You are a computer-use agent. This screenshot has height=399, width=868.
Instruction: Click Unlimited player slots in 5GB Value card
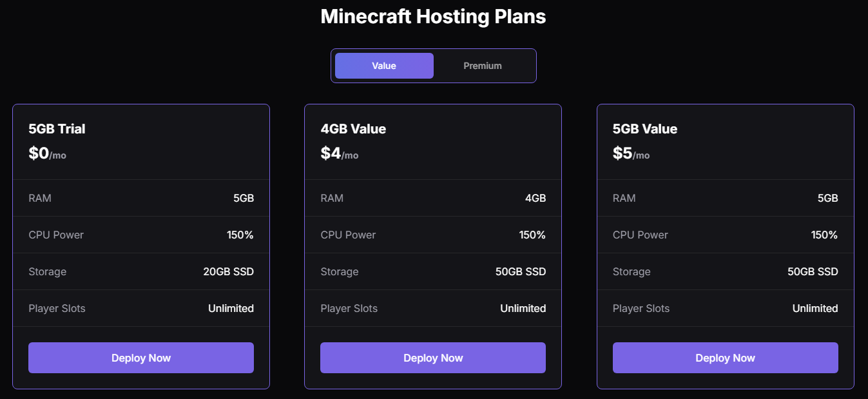[x=815, y=308]
